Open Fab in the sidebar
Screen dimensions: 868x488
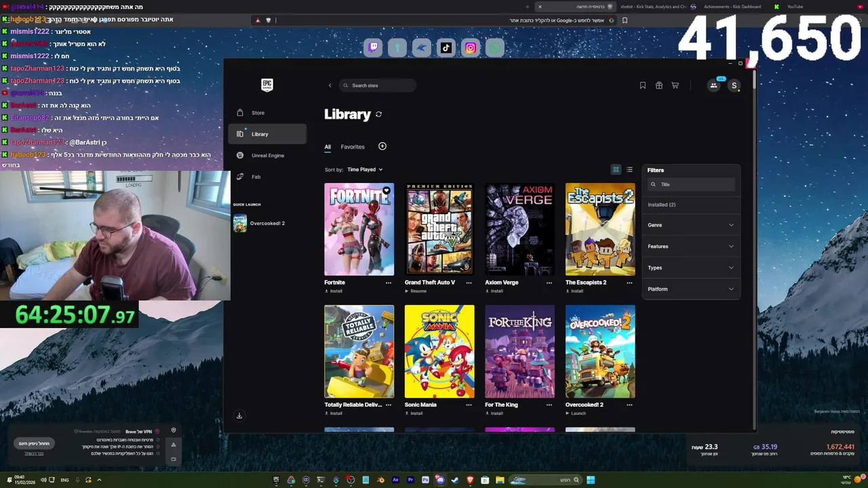click(267, 177)
